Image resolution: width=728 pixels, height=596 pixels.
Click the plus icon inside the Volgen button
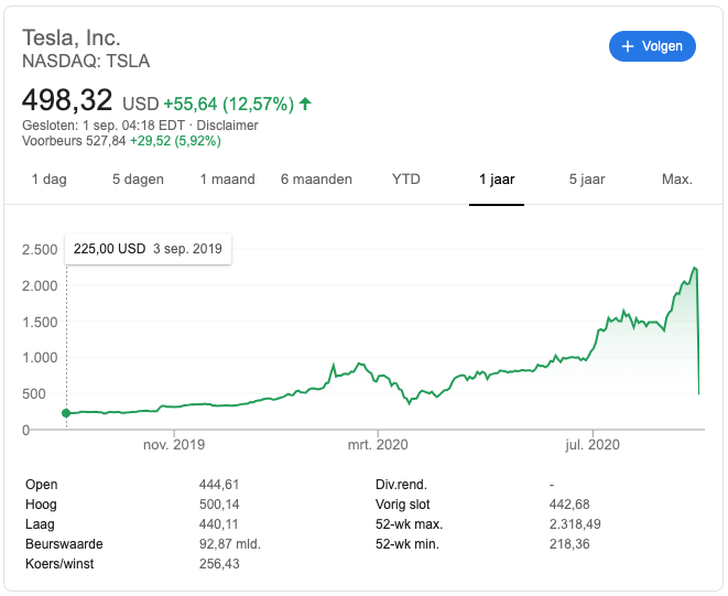coord(627,46)
